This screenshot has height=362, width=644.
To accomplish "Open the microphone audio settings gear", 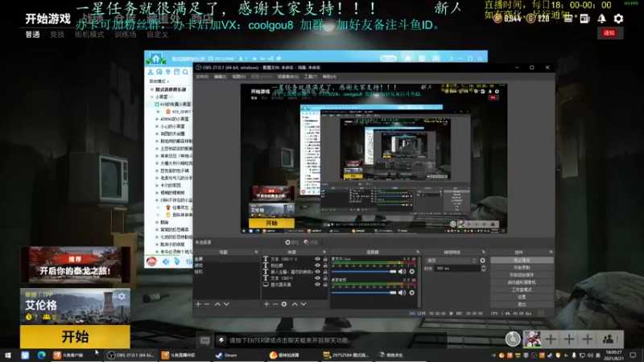I will 412,271.
